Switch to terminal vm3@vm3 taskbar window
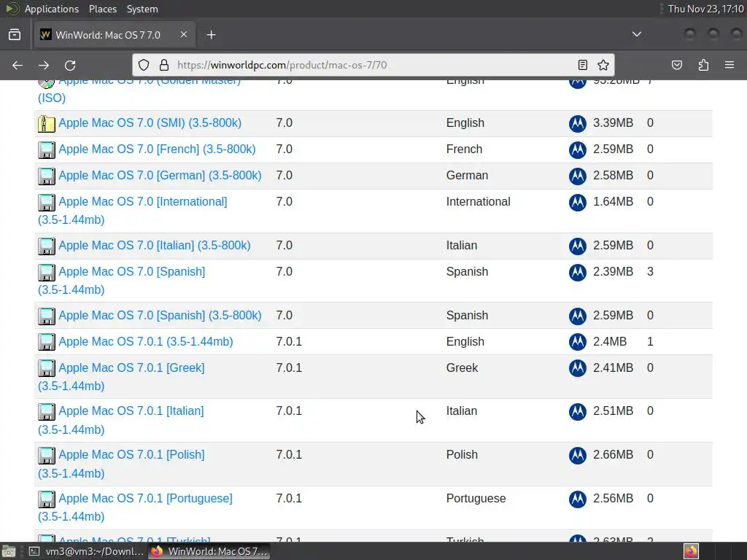This screenshot has height=560, width=747. 86,551
